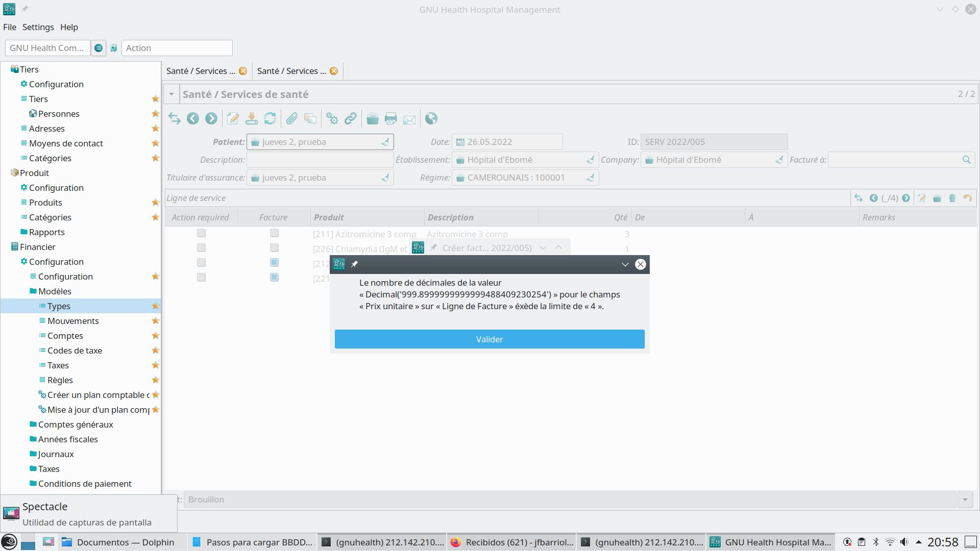Toggle Action required checkbox for Azitromicine row
Viewport: 980px width, 551px height.
tap(201, 233)
